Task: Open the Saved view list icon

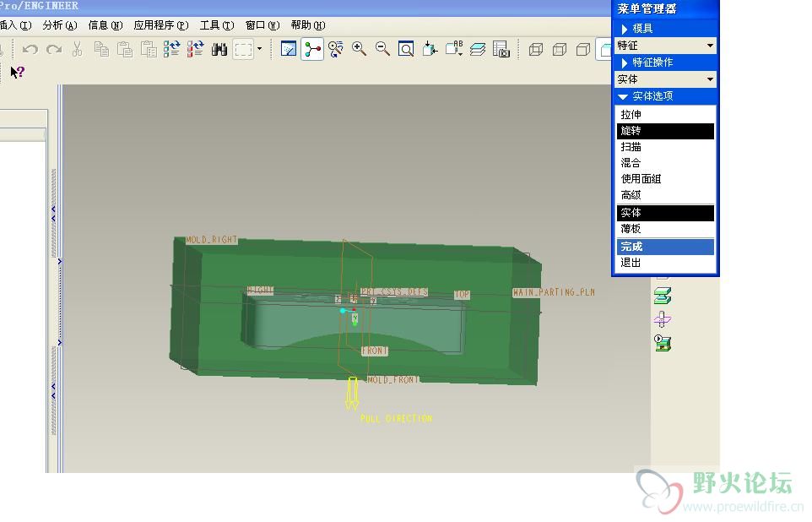Action: [454, 49]
